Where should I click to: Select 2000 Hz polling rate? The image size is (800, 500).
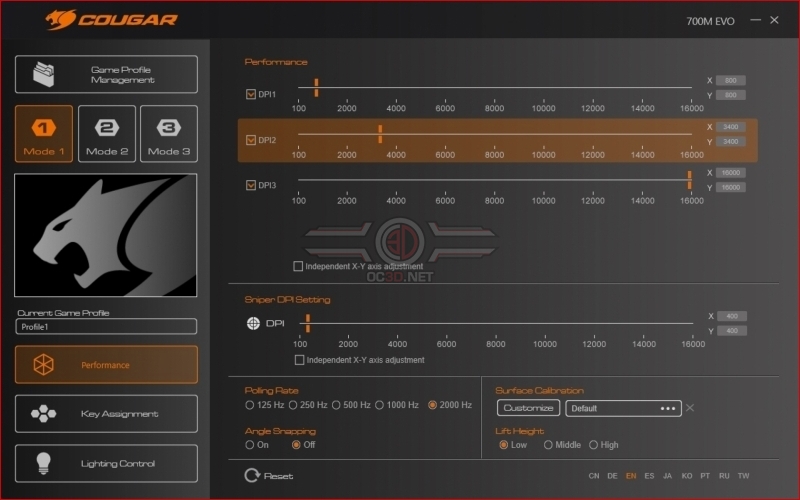tap(433, 405)
